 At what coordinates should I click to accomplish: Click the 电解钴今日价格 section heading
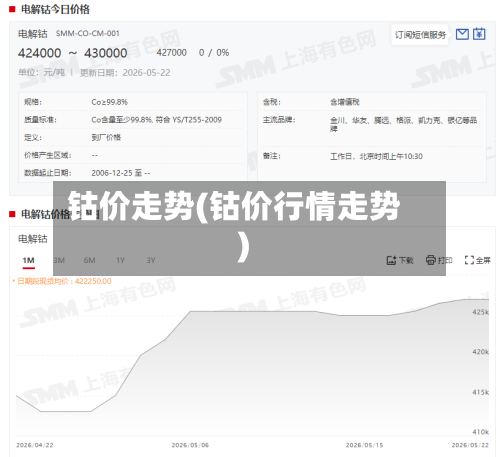tap(55, 9)
